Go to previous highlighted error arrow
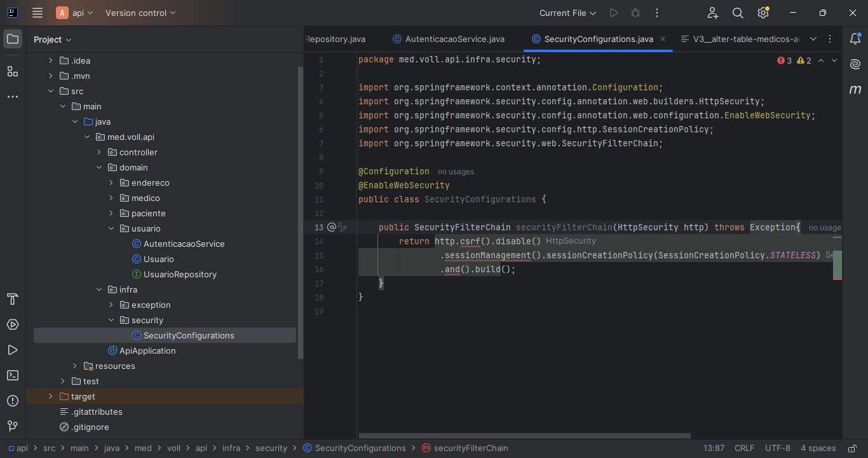868x458 pixels. [x=821, y=60]
